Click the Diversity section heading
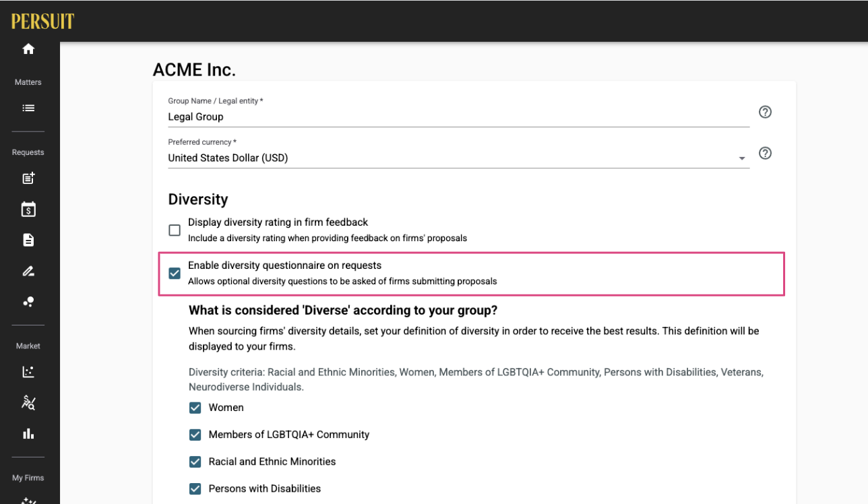The width and height of the screenshot is (868, 504). tap(198, 199)
